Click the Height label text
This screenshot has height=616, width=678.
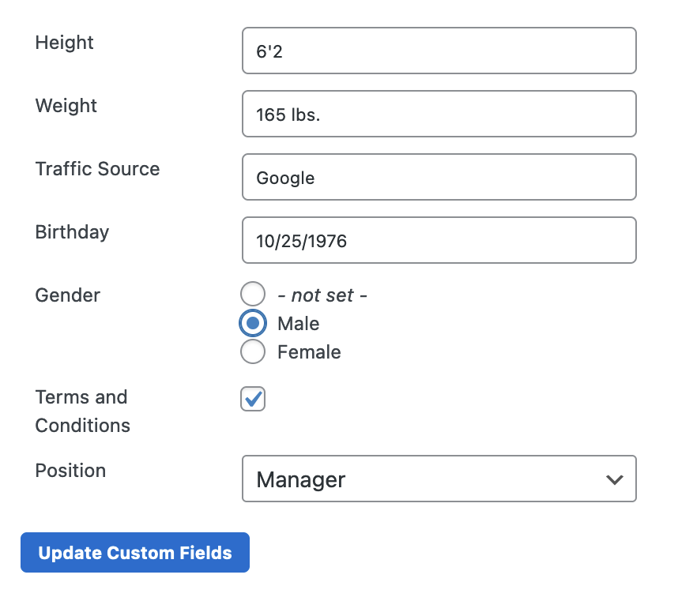[x=65, y=43]
